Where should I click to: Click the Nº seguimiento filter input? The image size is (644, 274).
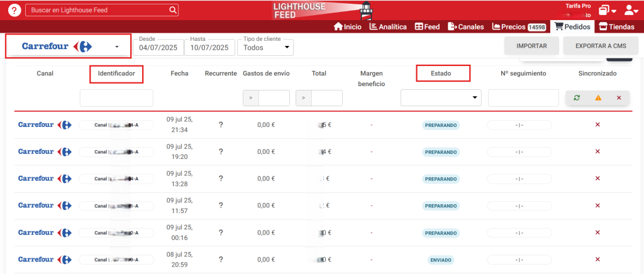523,98
